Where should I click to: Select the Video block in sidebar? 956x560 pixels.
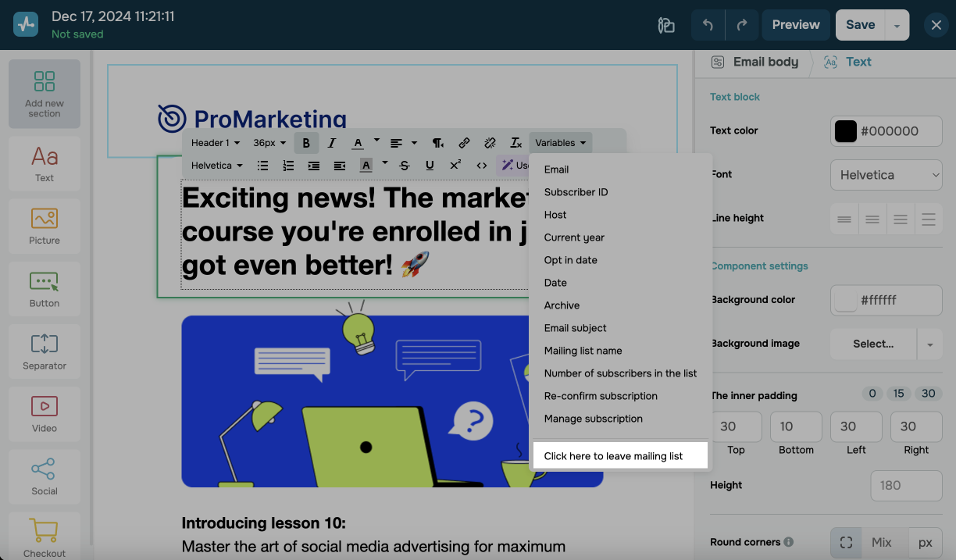[x=45, y=414]
